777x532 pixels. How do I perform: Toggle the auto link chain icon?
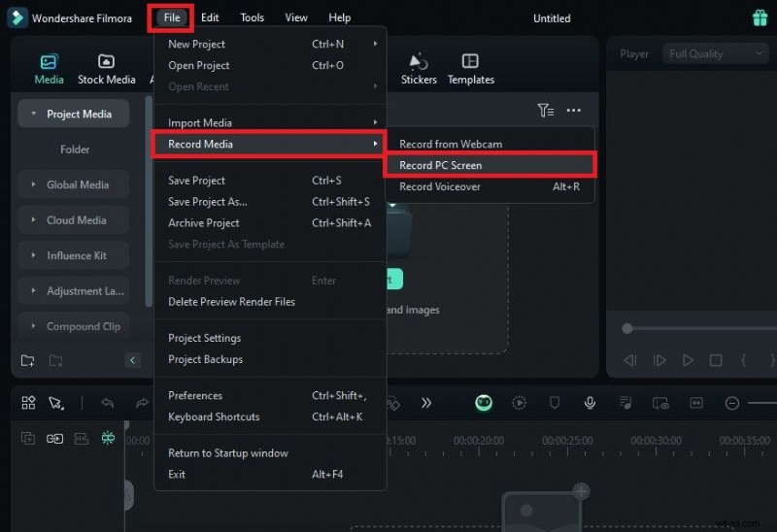[54, 439]
